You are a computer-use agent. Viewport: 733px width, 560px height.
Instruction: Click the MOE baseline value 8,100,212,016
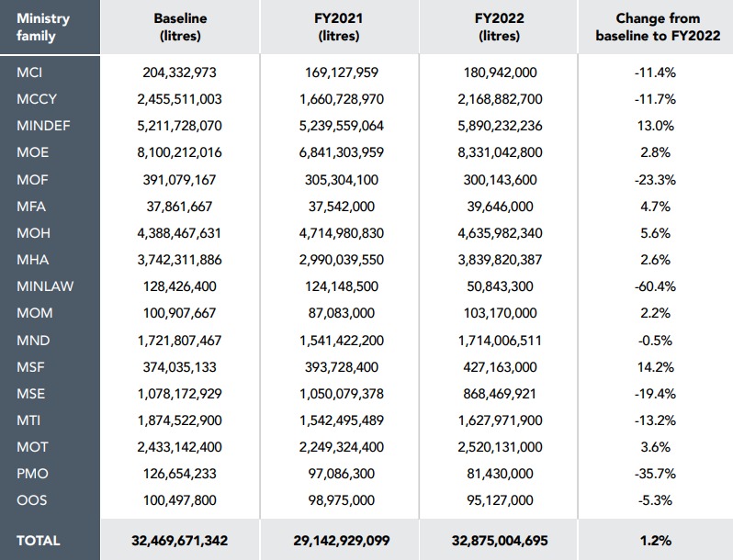coord(179,152)
